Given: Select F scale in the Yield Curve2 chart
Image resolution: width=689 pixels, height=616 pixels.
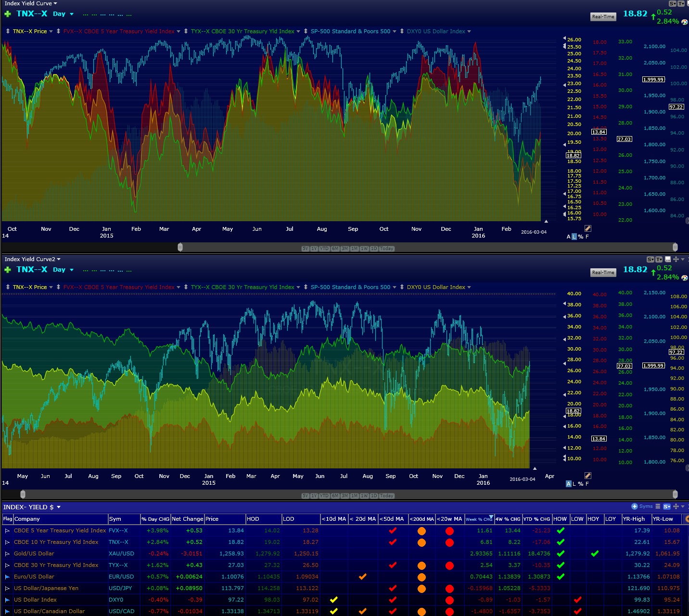Looking at the screenshot, I should pos(587,484).
